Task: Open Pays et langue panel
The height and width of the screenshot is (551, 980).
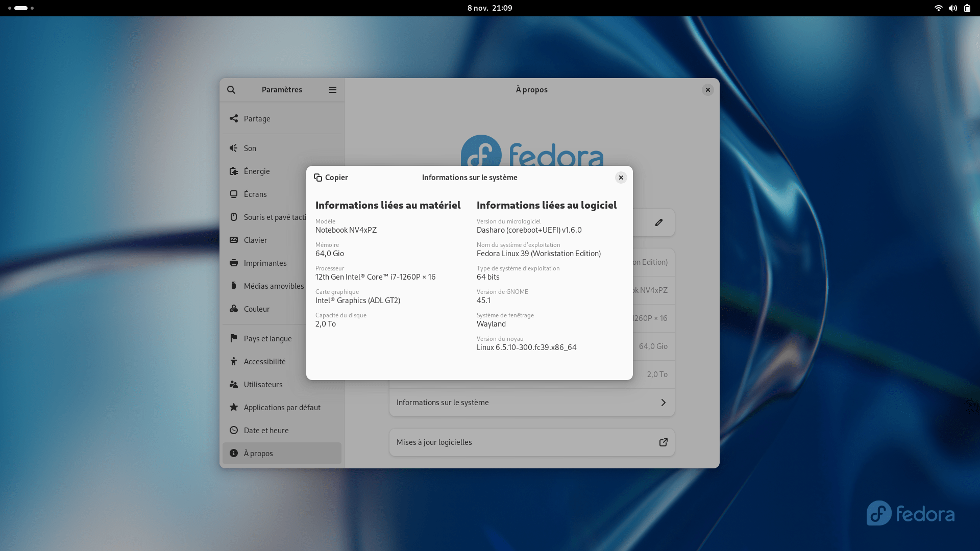Action: coord(267,338)
